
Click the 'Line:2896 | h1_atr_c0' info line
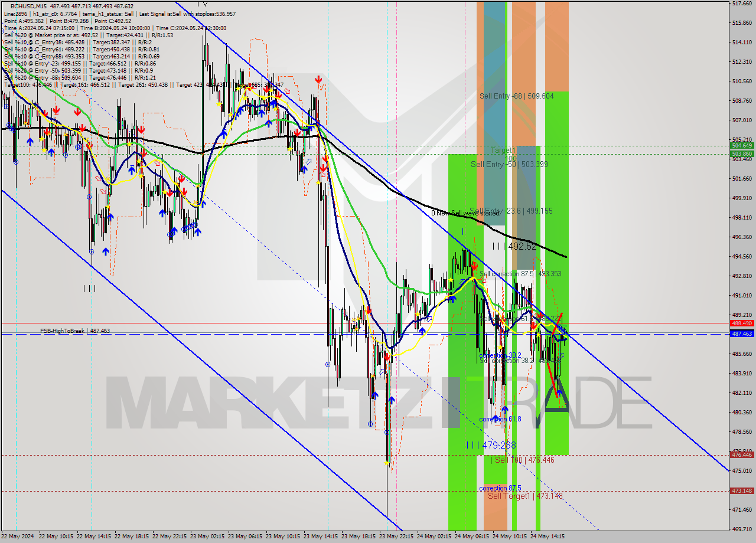(119, 14)
